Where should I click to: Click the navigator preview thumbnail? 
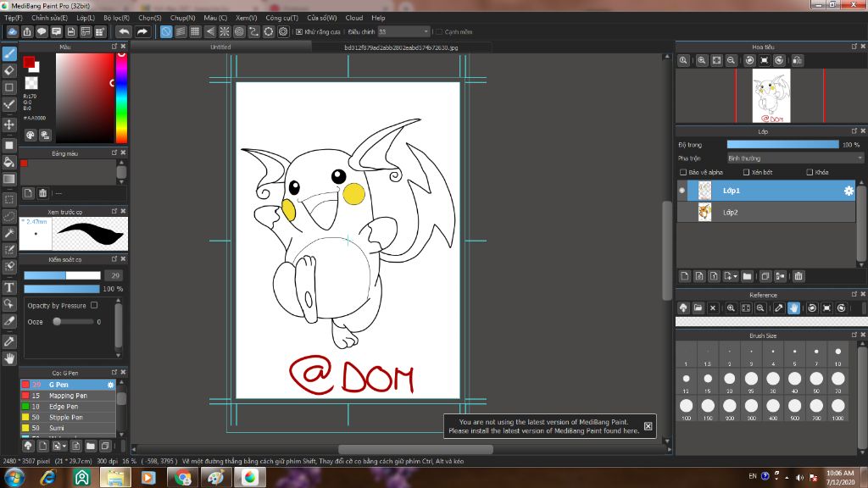pyautogui.click(x=771, y=96)
